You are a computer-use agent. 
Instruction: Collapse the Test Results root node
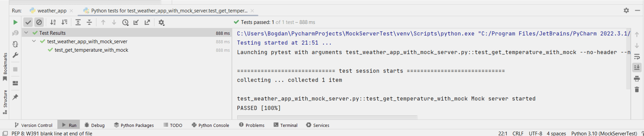26,33
